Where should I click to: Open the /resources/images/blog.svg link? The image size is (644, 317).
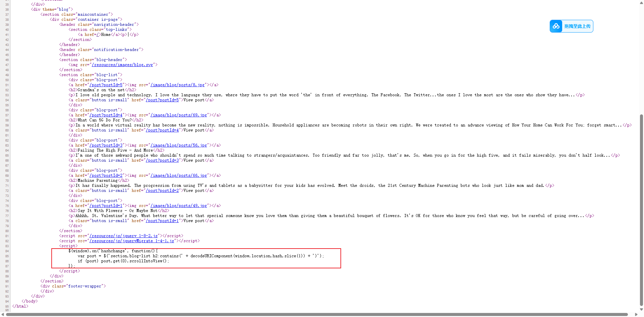[x=122, y=65]
